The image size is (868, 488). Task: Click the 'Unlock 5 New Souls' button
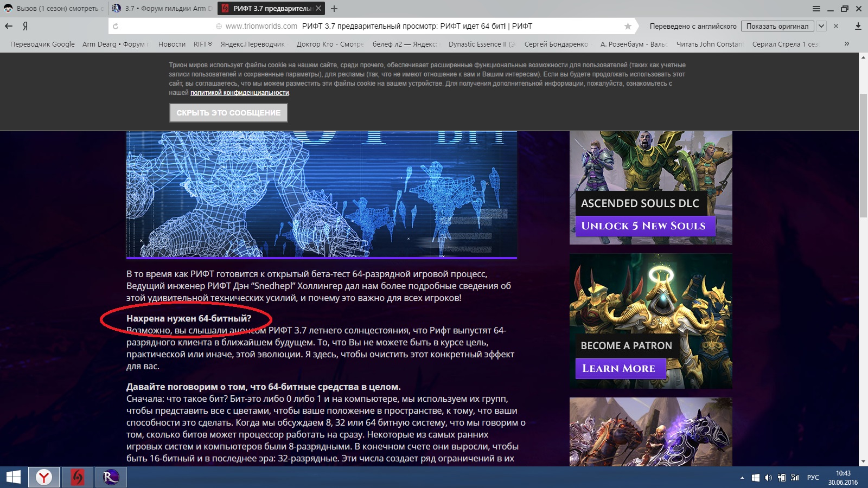[644, 226]
